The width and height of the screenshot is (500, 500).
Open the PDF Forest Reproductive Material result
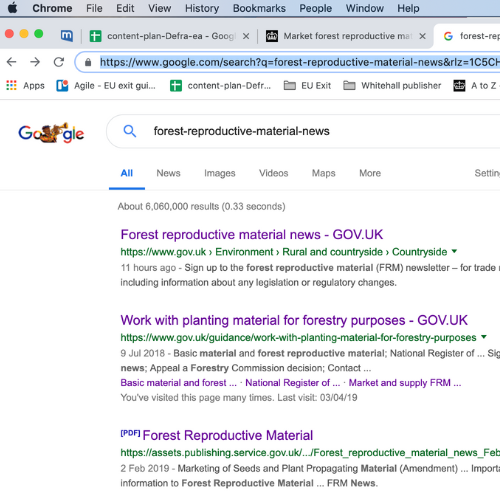[x=228, y=435]
